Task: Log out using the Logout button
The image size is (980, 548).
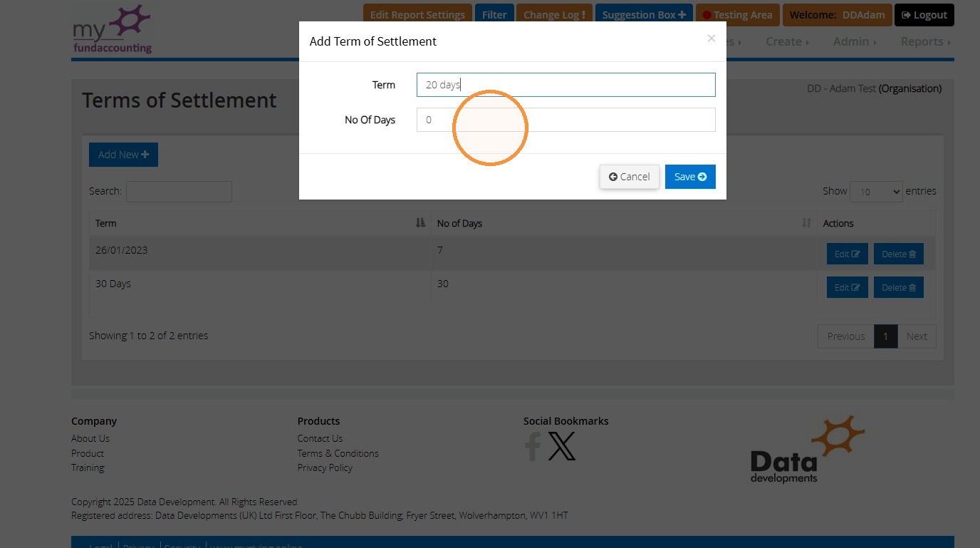Action: (924, 14)
